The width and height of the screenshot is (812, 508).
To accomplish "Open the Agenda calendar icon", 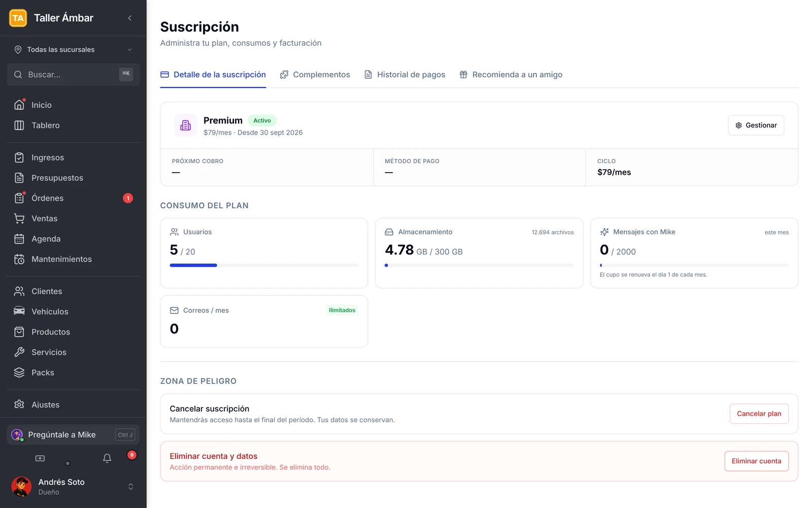I will 19,239.
